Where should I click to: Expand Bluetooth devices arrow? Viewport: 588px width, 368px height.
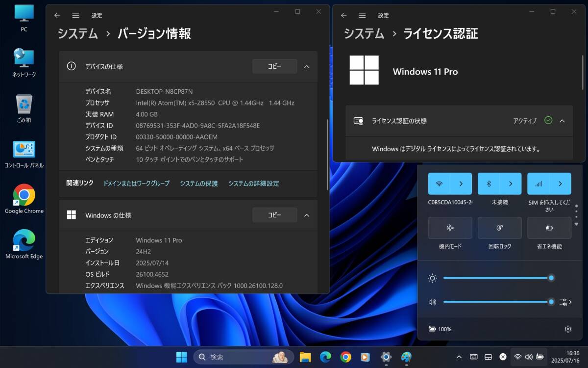(511, 184)
